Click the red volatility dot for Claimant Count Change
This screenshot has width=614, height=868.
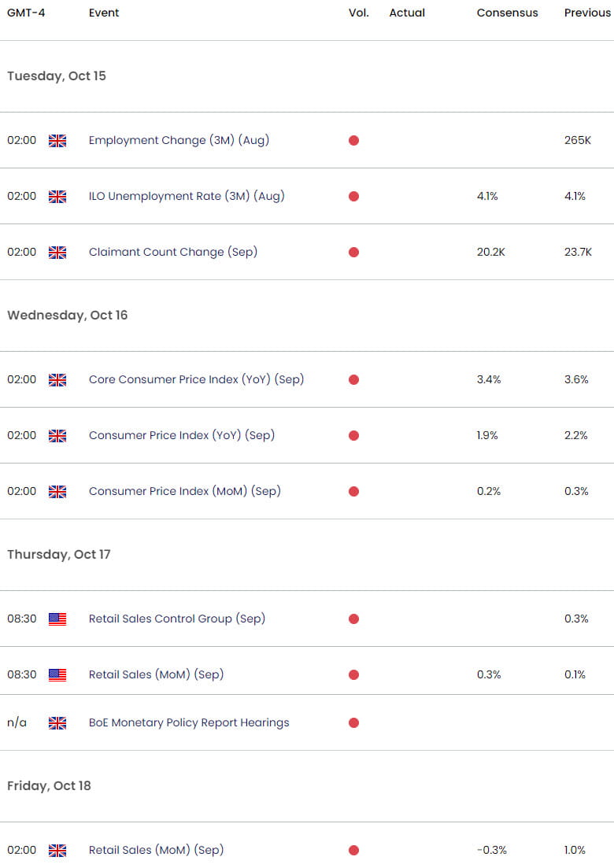tap(353, 252)
